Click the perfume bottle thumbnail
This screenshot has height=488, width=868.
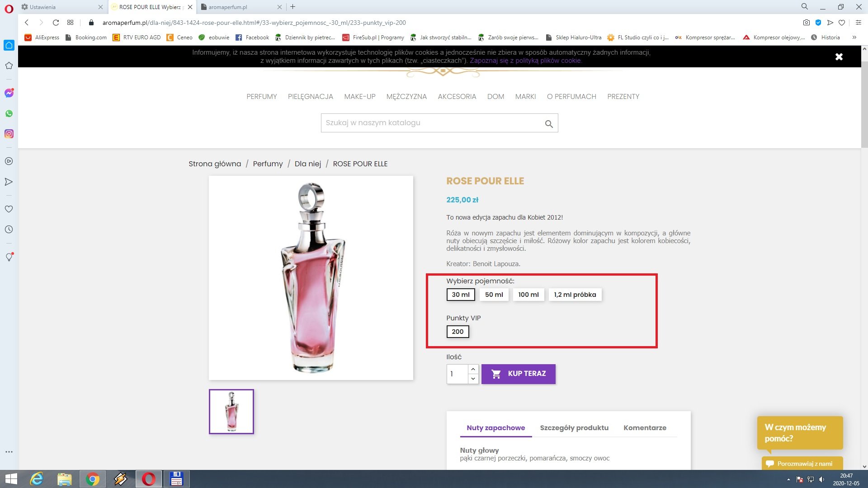coord(231,412)
